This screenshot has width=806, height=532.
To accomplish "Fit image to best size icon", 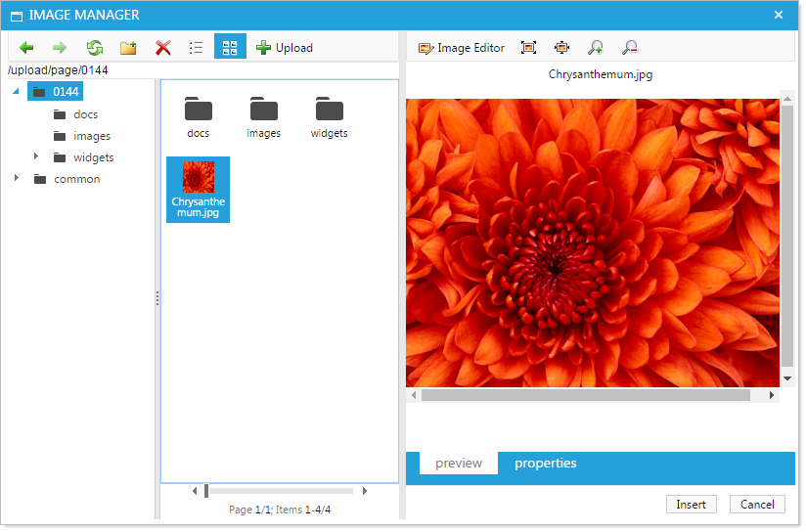I will (x=528, y=48).
